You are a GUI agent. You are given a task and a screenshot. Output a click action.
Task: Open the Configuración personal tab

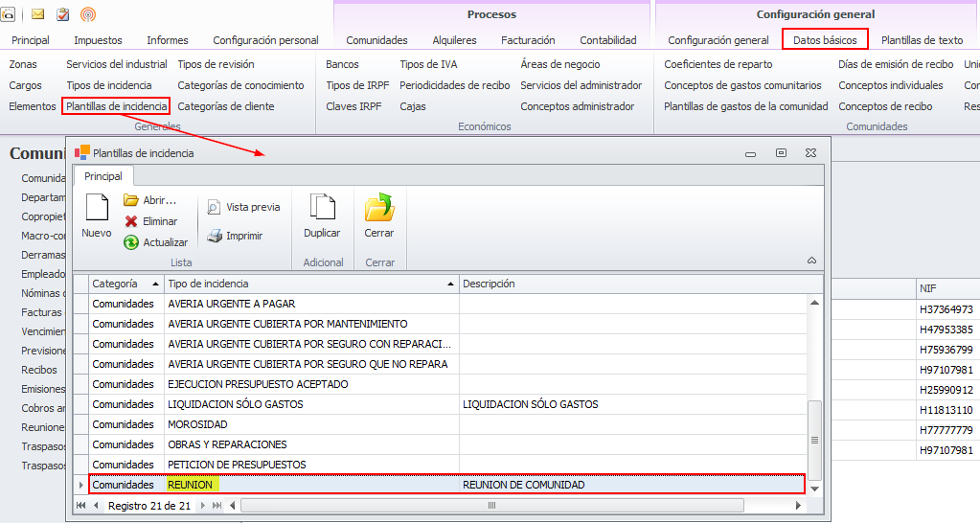pyautogui.click(x=265, y=40)
